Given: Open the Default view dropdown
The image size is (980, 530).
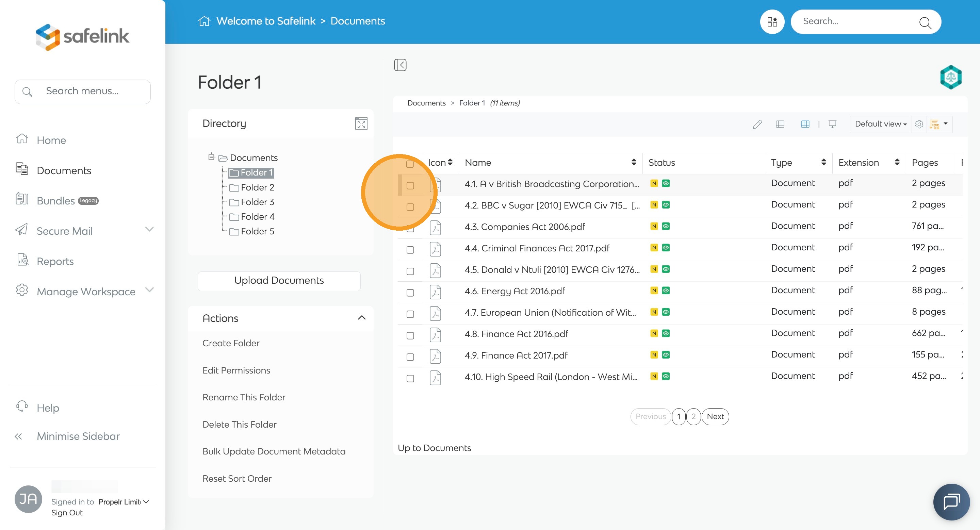Looking at the screenshot, I should pos(880,124).
